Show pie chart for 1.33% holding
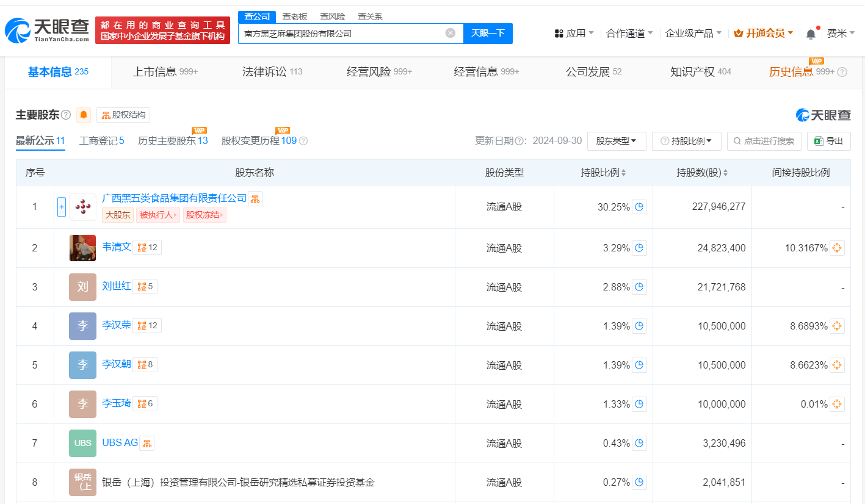 639,404
